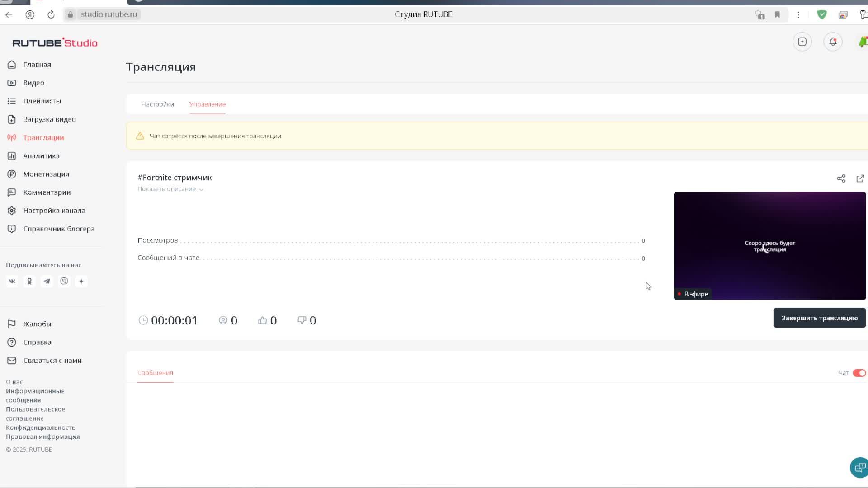Click Завершить трансляцию button

819,318
